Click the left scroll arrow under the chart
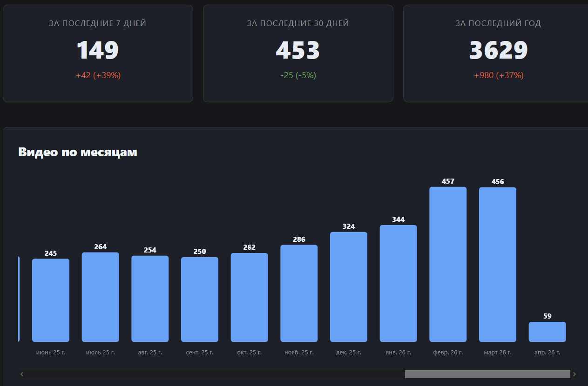The height and width of the screenshot is (386, 588). (22, 374)
